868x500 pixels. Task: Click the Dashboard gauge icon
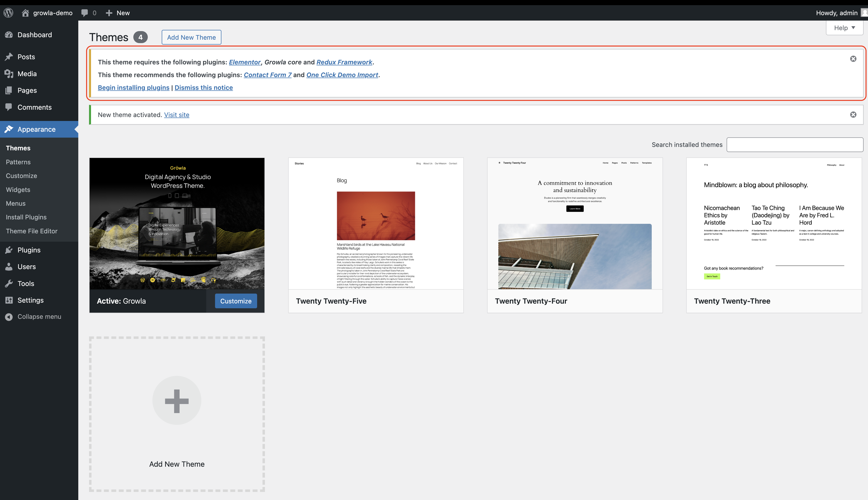pyautogui.click(x=9, y=35)
